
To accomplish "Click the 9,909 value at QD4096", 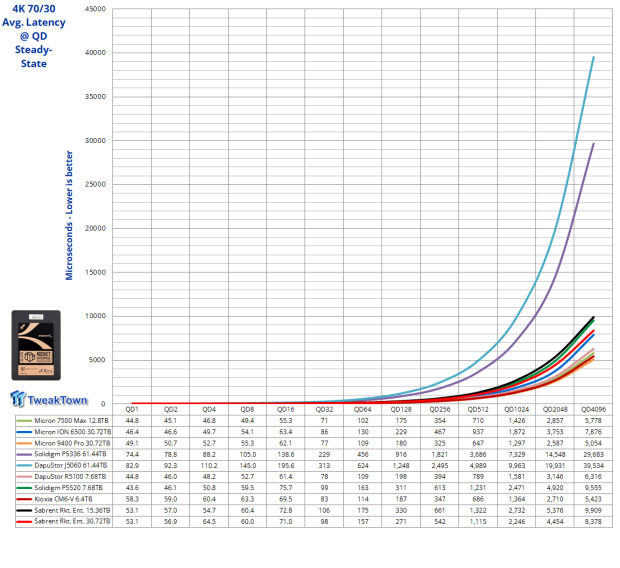I will point(593,510).
